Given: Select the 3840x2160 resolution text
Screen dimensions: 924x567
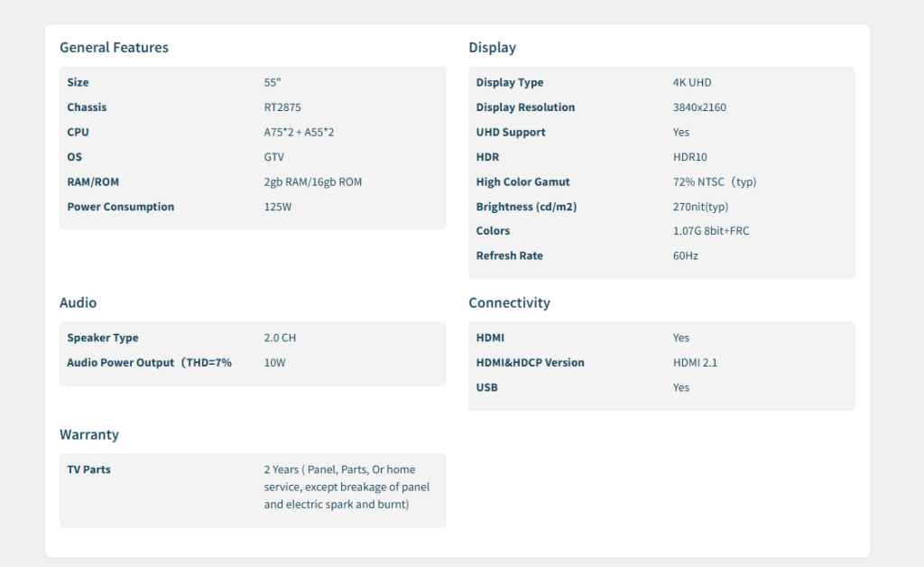Looking at the screenshot, I should click(x=699, y=107).
